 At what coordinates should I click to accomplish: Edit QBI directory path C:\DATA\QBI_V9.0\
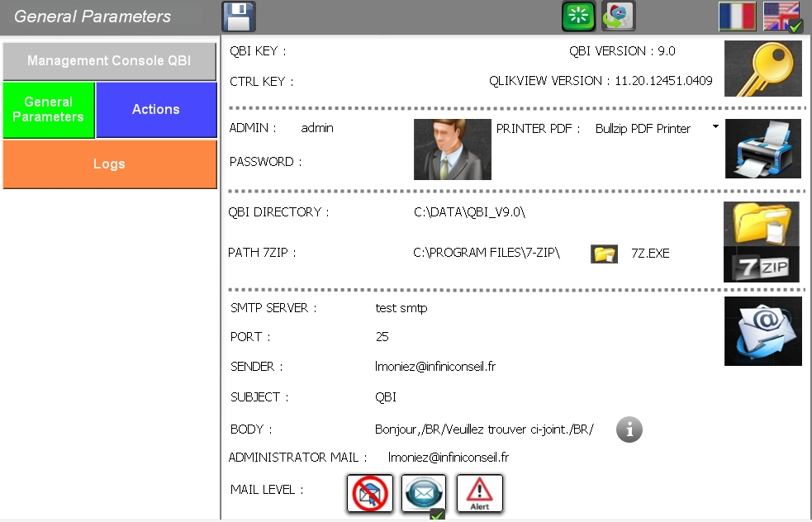point(470,212)
